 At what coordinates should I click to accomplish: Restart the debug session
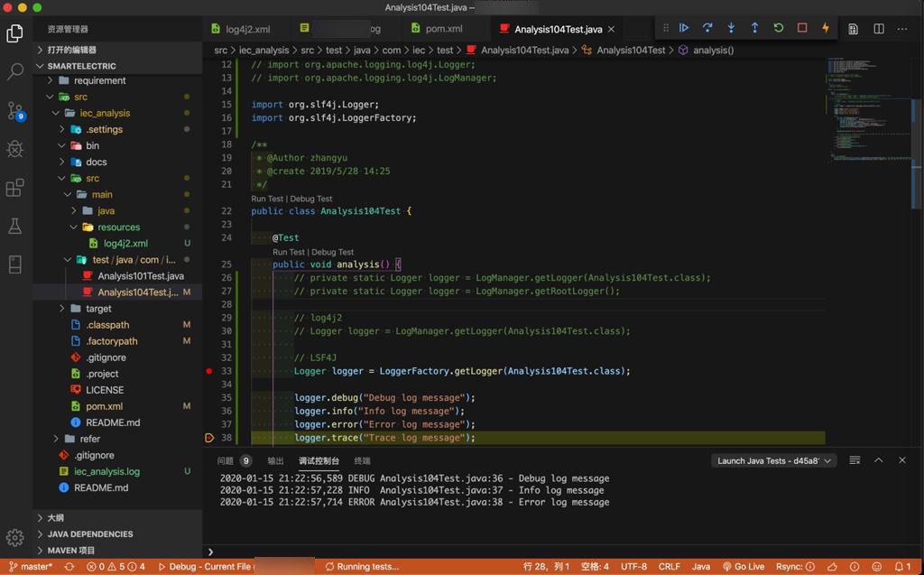[778, 29]
